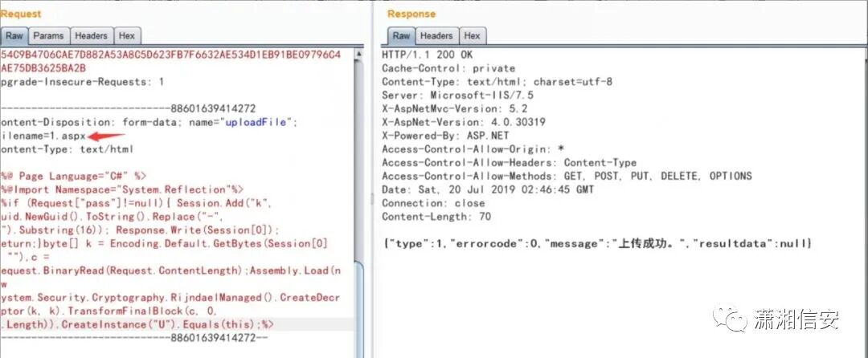Click 'X-AspNetMvc-Version: 5.2' header
Viewport: 868px width, 358px height.
454,109
